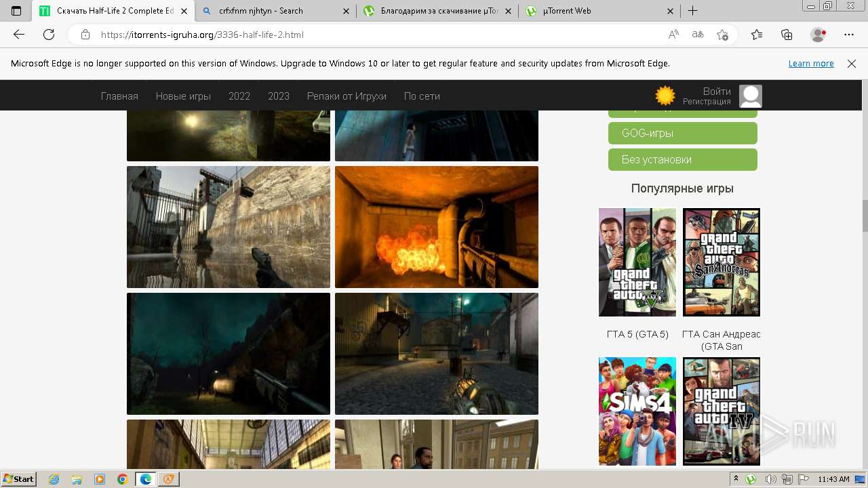Open the tab actions menu icon
The width and height of the screenshot is (868, 488).
coord(16,11)
